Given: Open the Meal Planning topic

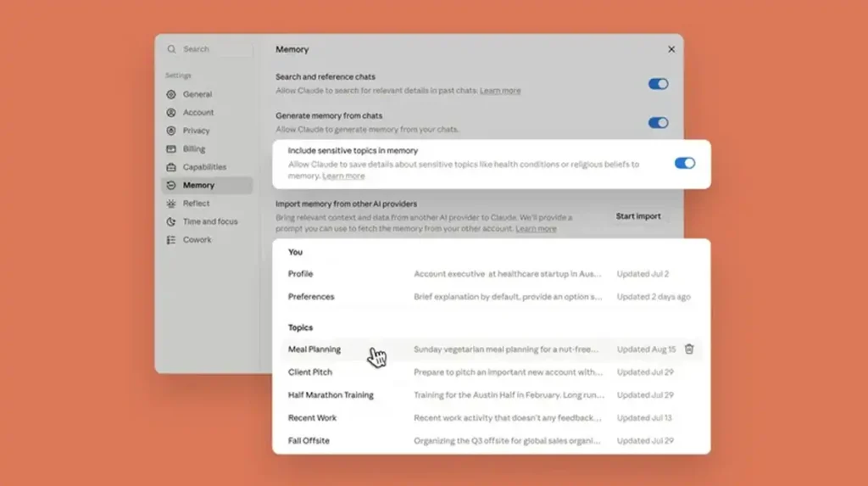Looking at the screenshot, I should 491,349.
